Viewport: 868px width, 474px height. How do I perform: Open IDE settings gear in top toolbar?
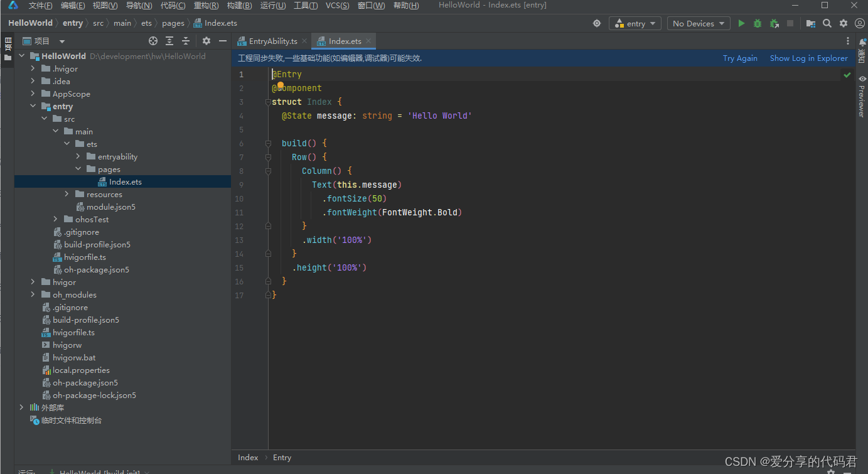[x=844, y=23]
